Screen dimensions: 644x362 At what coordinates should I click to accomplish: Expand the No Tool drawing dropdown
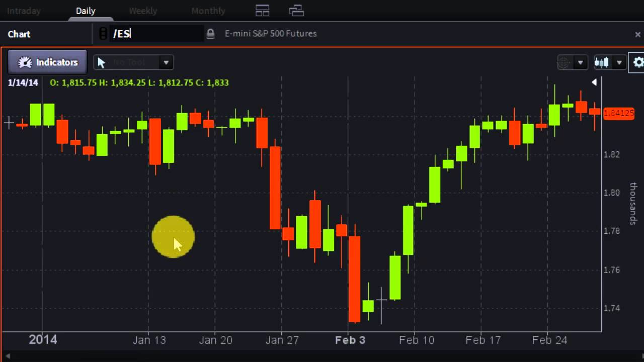pyautogui.click(x=166, y=62)
